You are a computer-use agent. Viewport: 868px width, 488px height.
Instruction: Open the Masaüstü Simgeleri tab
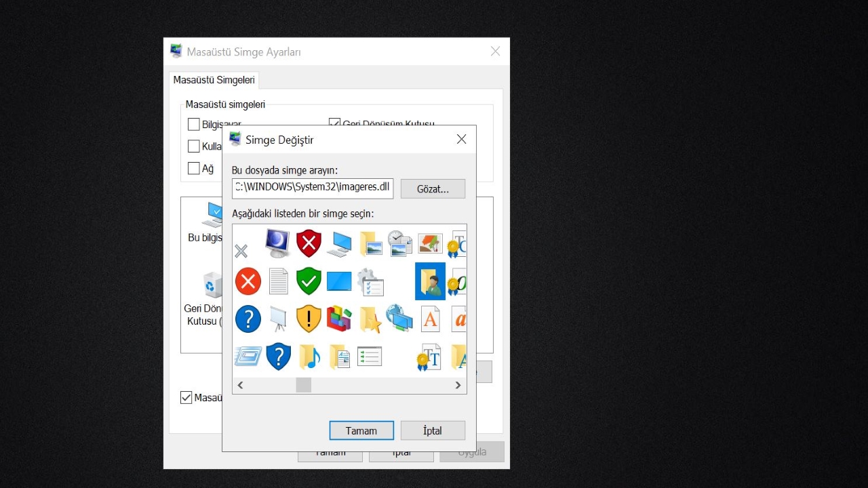click(214, 80)
